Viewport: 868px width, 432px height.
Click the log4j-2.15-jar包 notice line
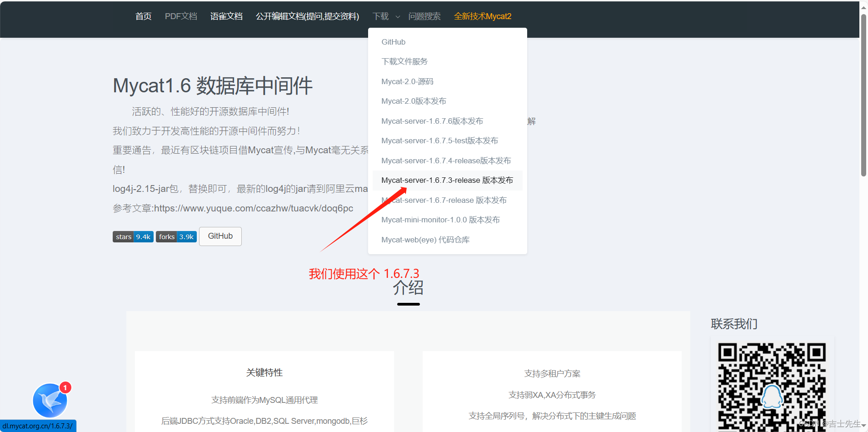(240, 189)
